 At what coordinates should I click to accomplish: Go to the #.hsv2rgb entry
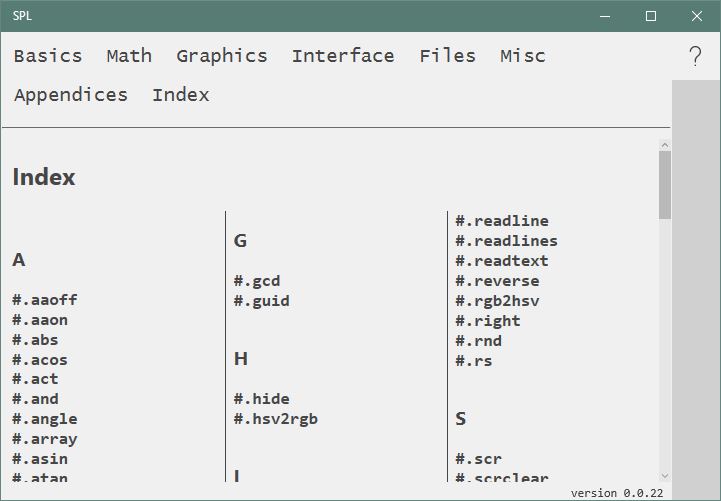276,419
